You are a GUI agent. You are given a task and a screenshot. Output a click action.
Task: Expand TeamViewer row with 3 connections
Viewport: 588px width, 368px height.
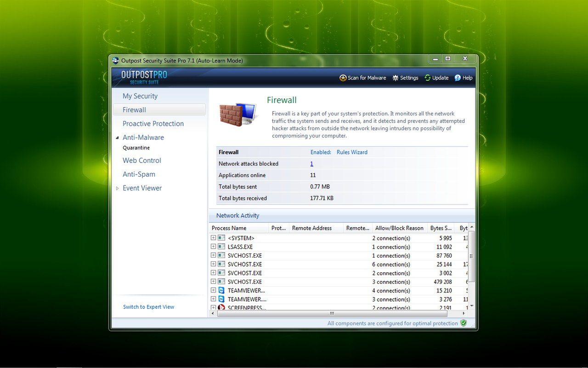[x=213, y=299]
